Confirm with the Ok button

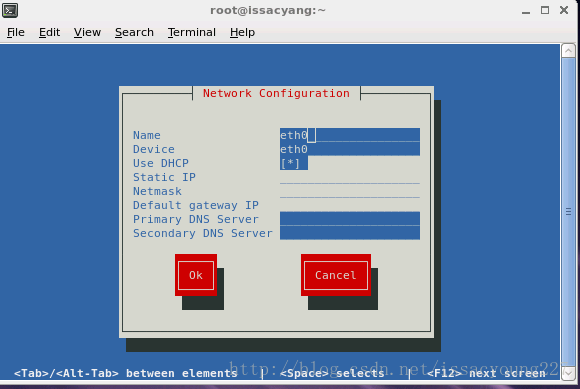coord(196,275)
